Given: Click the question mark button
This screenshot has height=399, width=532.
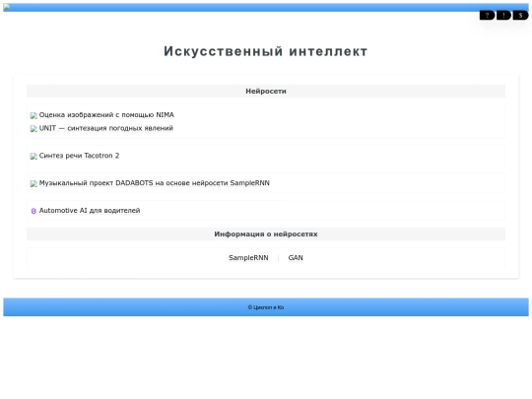Looking at the screenshot, I should click(487, 15).
